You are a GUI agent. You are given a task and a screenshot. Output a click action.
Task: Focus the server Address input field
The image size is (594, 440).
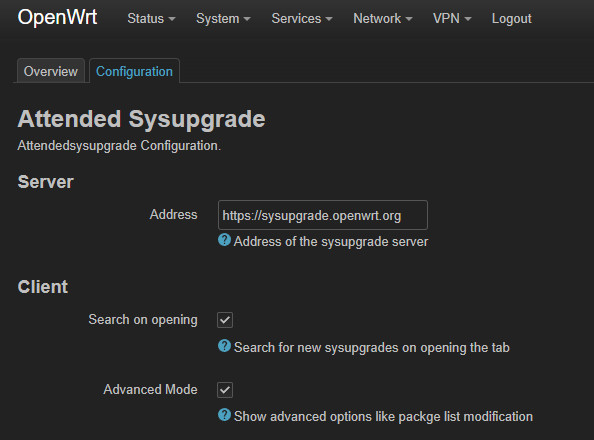(323, 215)
